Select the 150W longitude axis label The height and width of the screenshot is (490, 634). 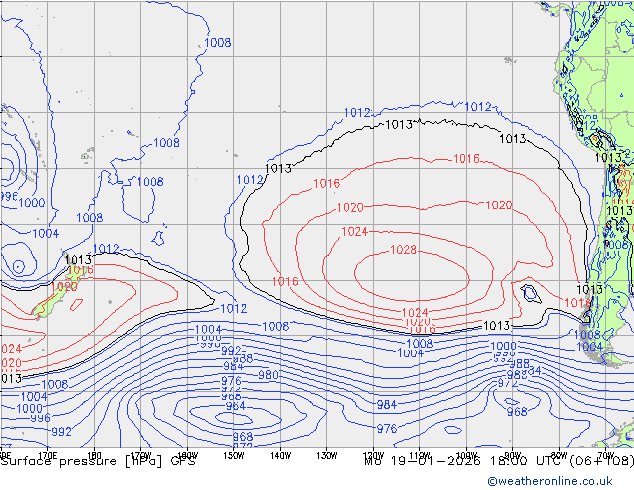click(x=234, y=456)
